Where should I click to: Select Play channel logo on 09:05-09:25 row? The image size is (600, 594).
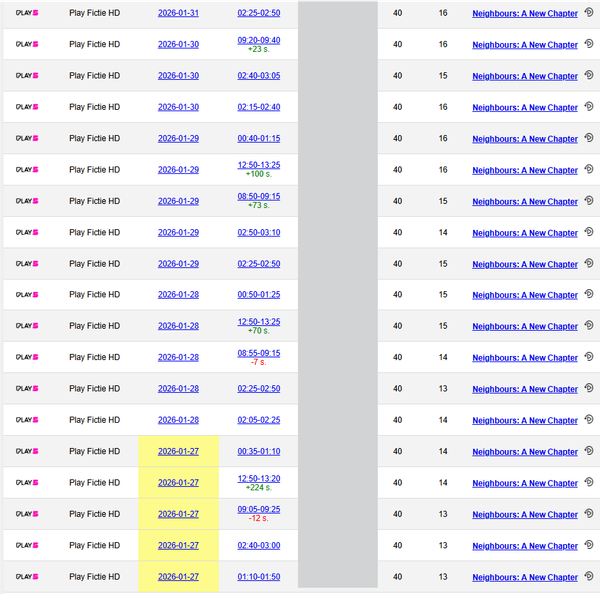(27, 514)
